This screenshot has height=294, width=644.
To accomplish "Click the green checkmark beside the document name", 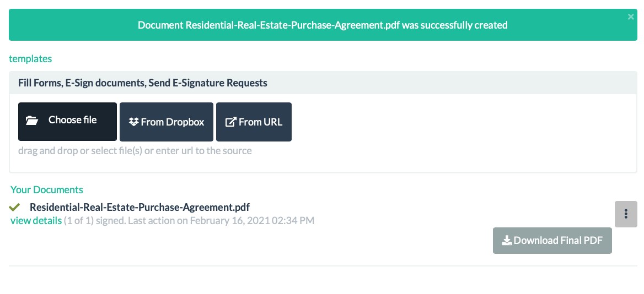I will pyautogui.click(x=14, y=208).
